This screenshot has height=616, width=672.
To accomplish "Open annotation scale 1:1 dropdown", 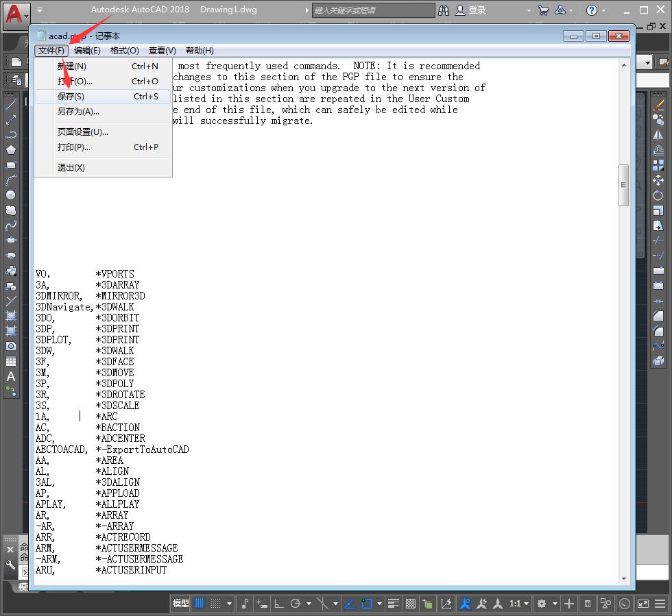I will tap(519, 604).
